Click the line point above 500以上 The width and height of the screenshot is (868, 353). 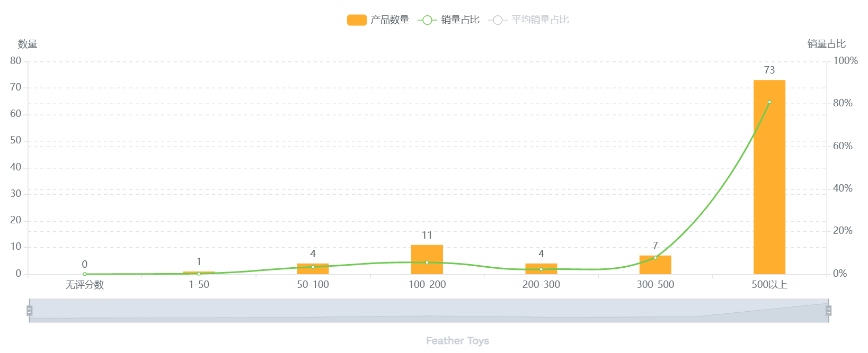pos(769,102)
